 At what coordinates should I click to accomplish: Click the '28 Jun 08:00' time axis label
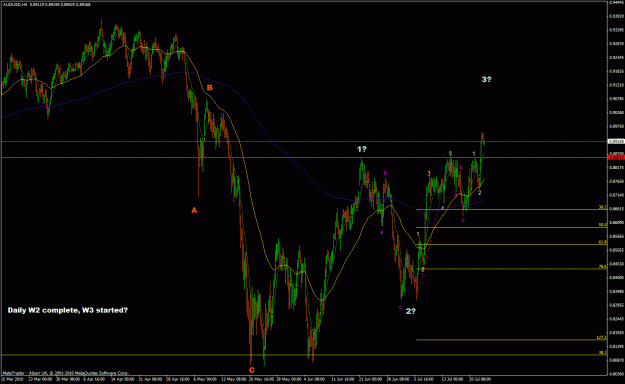click(398, 379)
